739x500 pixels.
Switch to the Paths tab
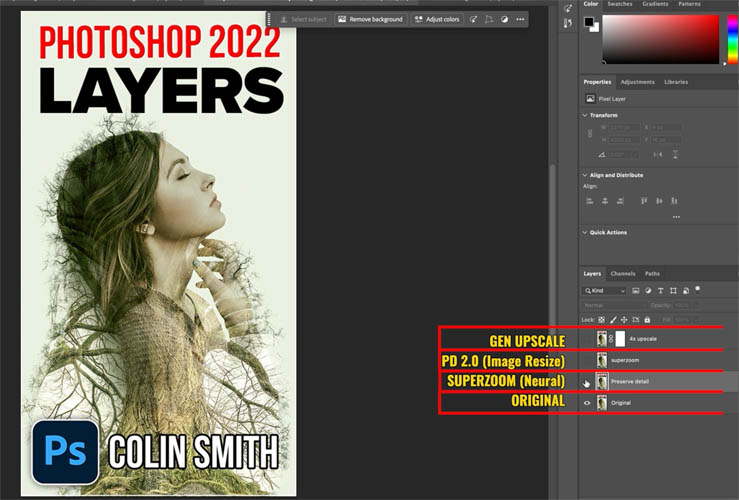click(x=652, y=274)
